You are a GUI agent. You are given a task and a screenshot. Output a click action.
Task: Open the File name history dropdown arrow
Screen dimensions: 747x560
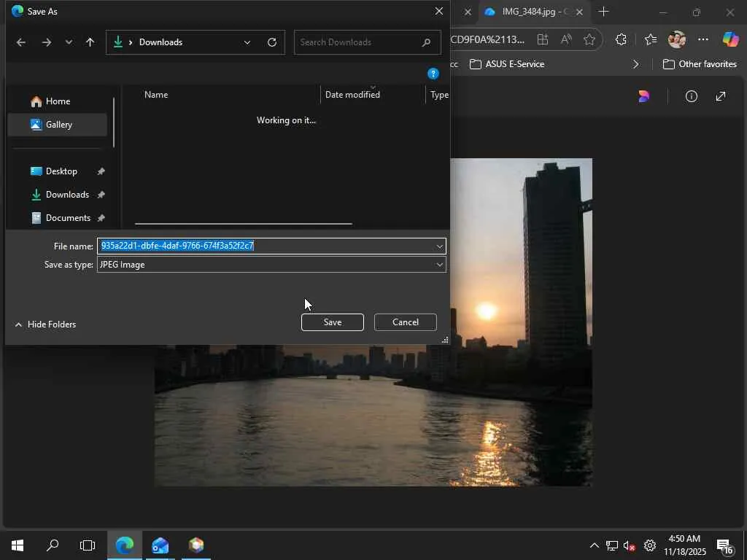tap(439, 246)
